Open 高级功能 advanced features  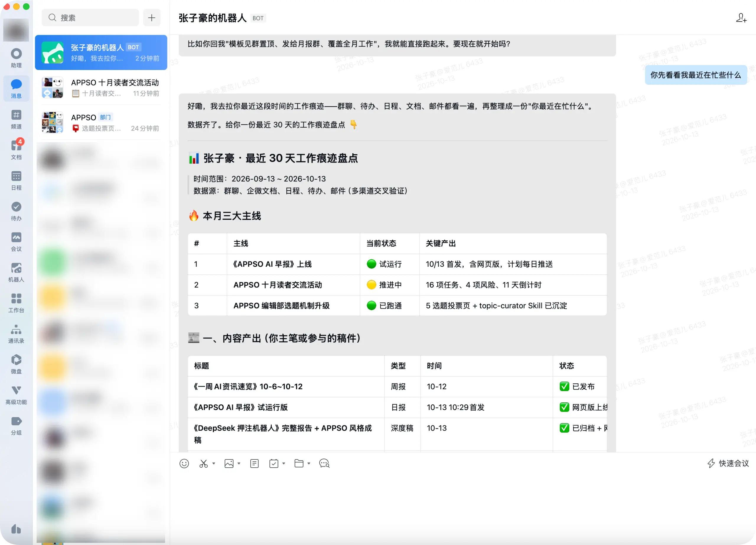click(x=16, y=395)
